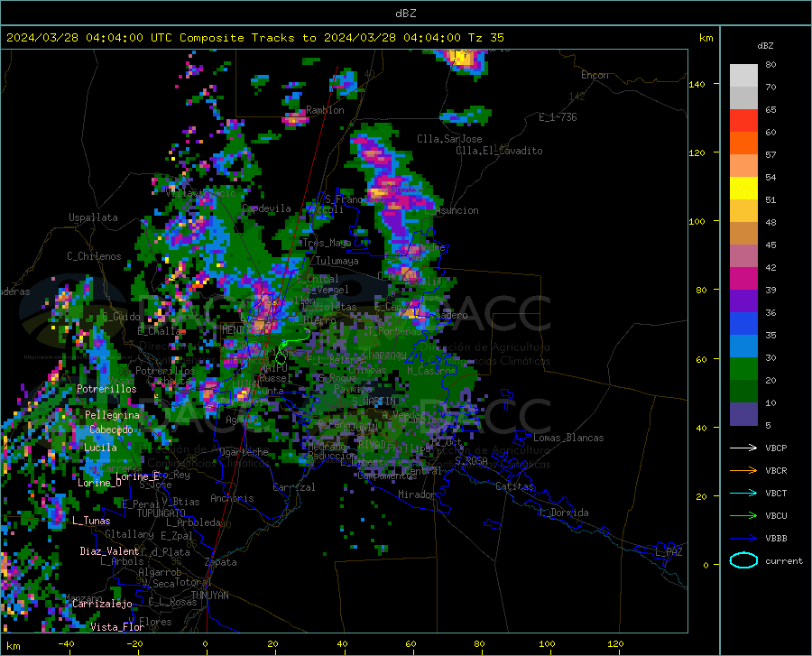This screenshot has width=812, height=656.
Task: Click the L_PAZ map label
Action: coord(669,552)
